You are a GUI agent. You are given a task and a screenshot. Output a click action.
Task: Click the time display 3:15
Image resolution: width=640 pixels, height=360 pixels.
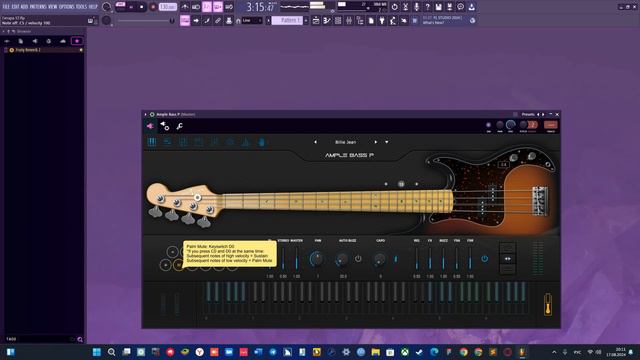pyautogui.click(x=260, y=7)
